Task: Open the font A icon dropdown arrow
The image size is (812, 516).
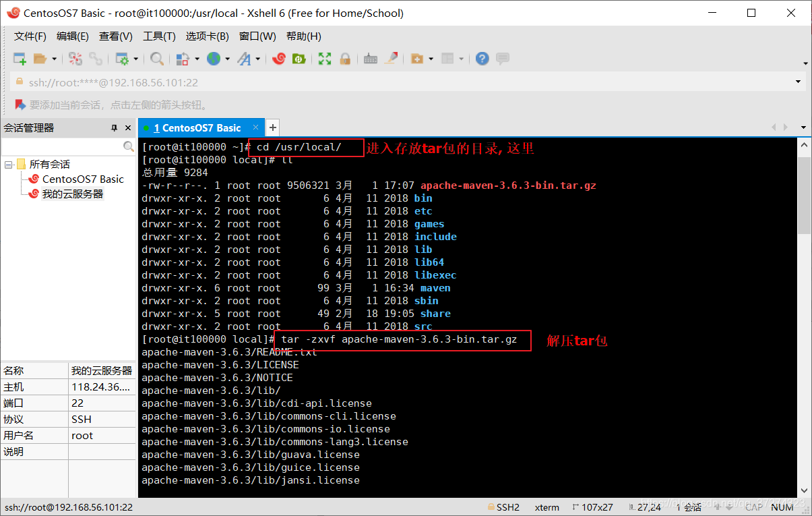Action: (x=257, y=59)
